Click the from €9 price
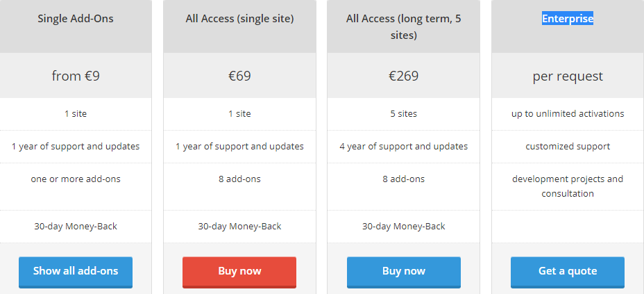The width and height of the screenshot is (644, 294). [x=76, y=76]
